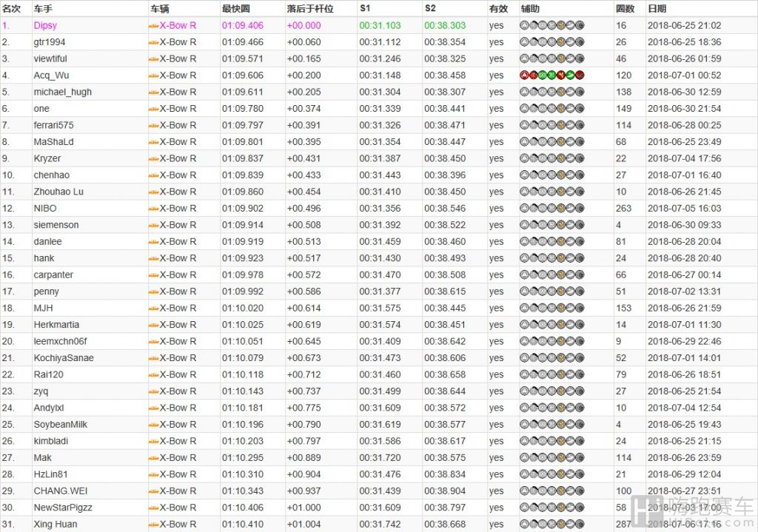Click NIBO's lap count 263

click(x=623, y=208)
